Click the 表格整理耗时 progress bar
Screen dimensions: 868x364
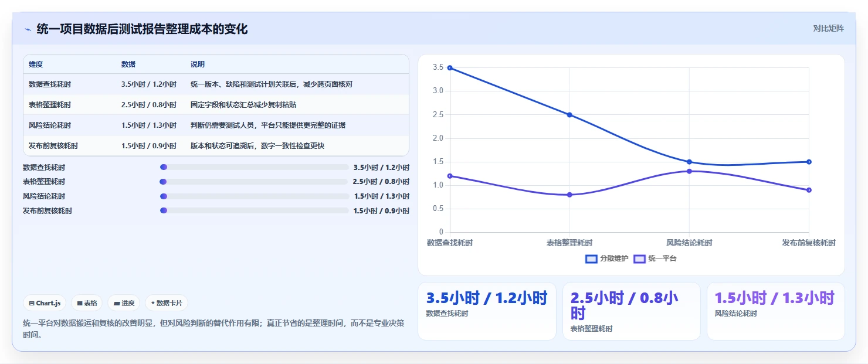click(x=254, y=182)
